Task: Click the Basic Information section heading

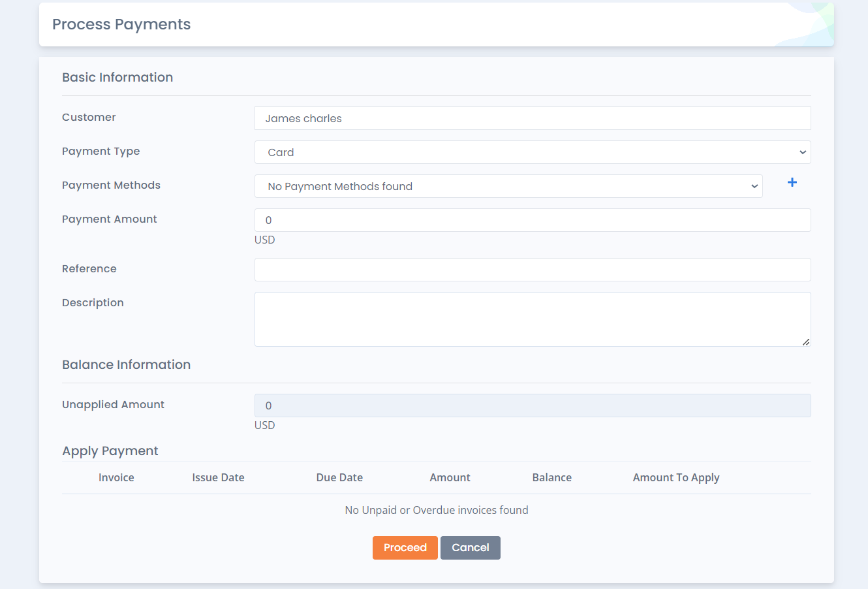Action: tap(117, 77)
